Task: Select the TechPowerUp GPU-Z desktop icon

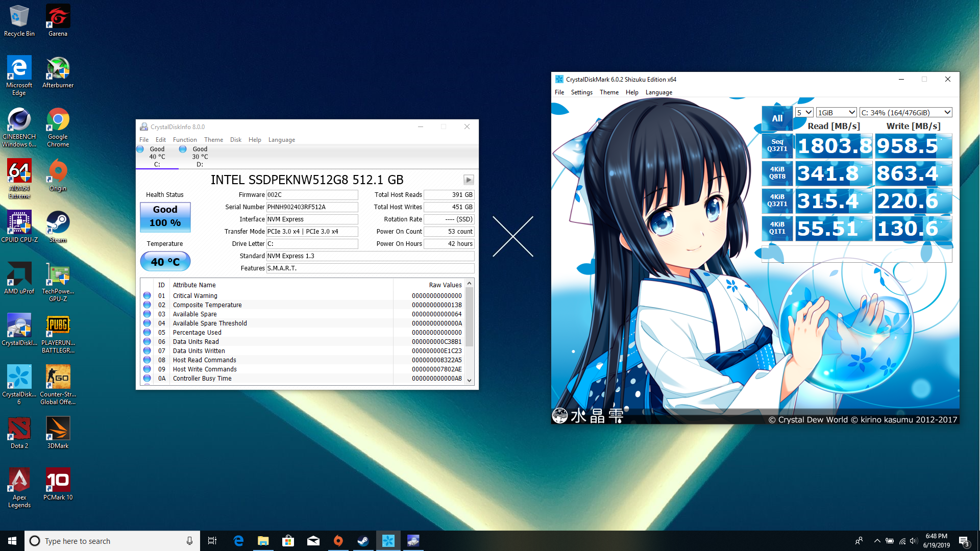Action: tap(58, 282)
